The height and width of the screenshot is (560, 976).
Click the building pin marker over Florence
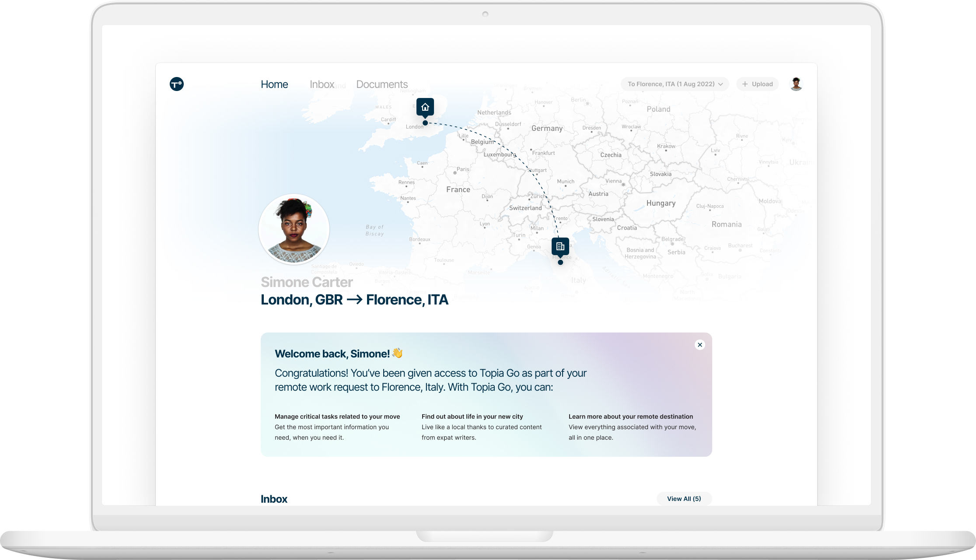[x=560, y=247]
